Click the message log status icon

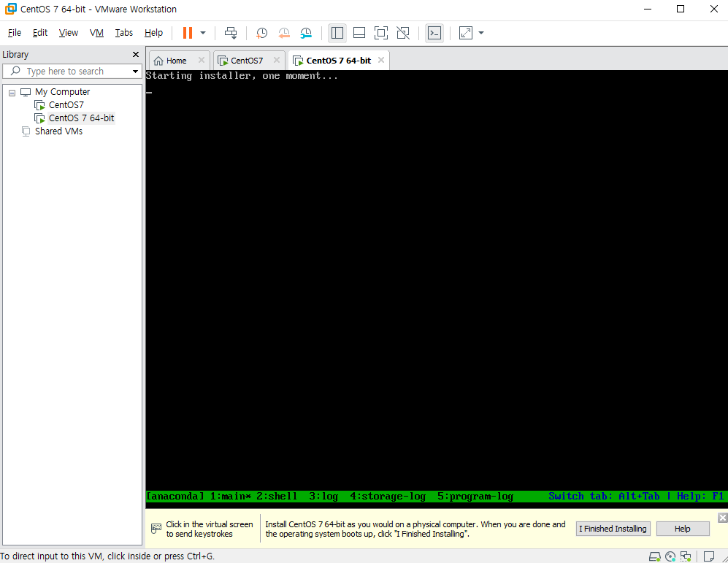[x=708, y=556]
